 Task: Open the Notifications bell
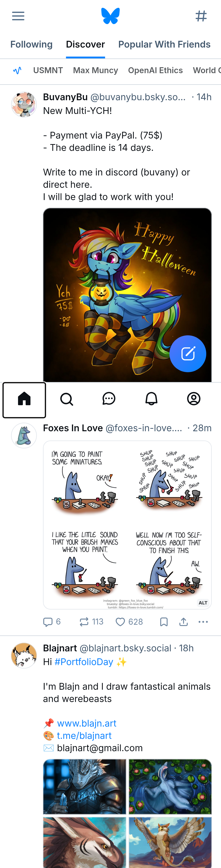tap(151, 399)
